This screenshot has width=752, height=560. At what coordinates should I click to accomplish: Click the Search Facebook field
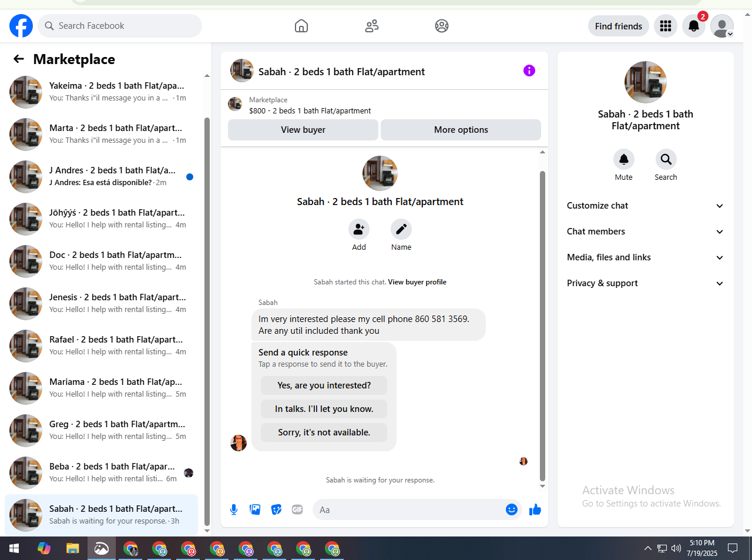120,26
